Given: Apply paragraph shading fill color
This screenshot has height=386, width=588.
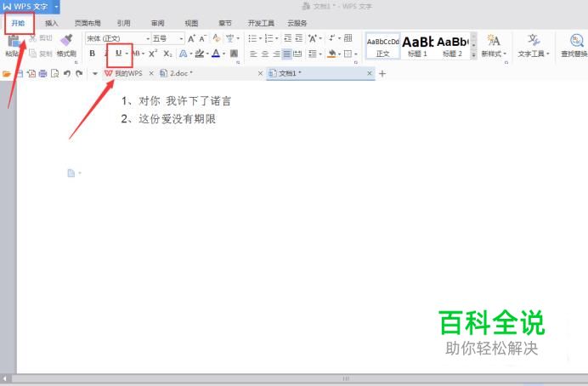Looking at the screenshot, I should pos(331,54).
